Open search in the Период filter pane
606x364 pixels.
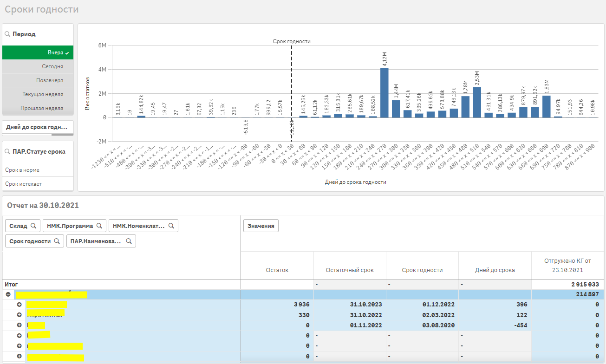[x=8, y=34]
